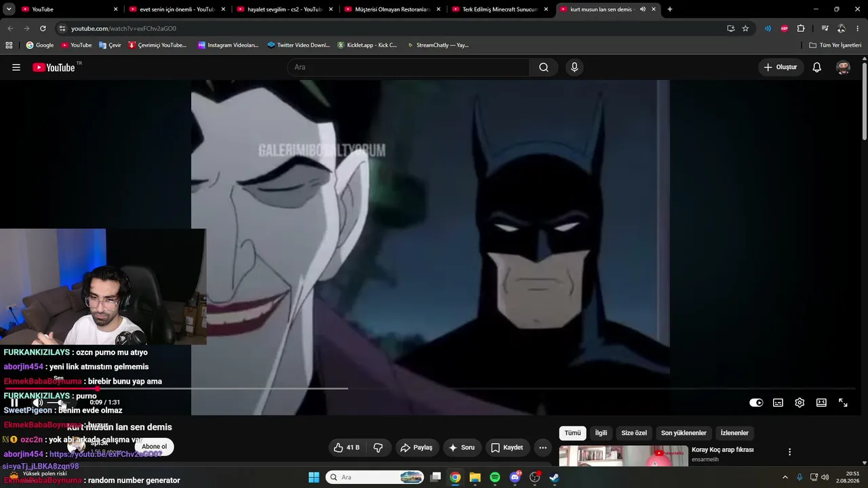The height and width of the screenshot is (488, 868).
Task: Go back to the previous page
Action: [10, 28]
